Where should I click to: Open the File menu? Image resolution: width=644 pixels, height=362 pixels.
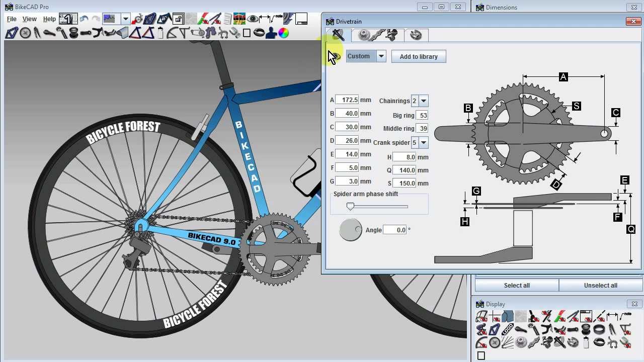[x=11, y=19]
